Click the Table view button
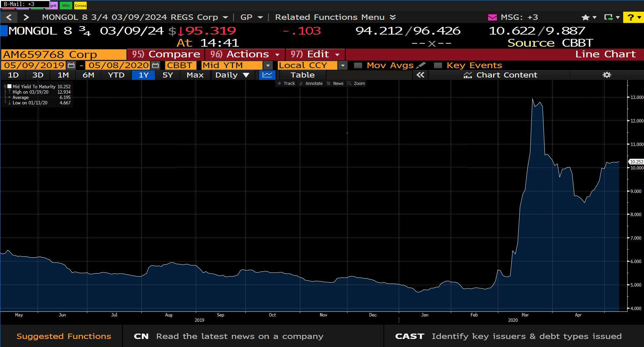This screenshot has width=644, height=347. tap(302, 75)
